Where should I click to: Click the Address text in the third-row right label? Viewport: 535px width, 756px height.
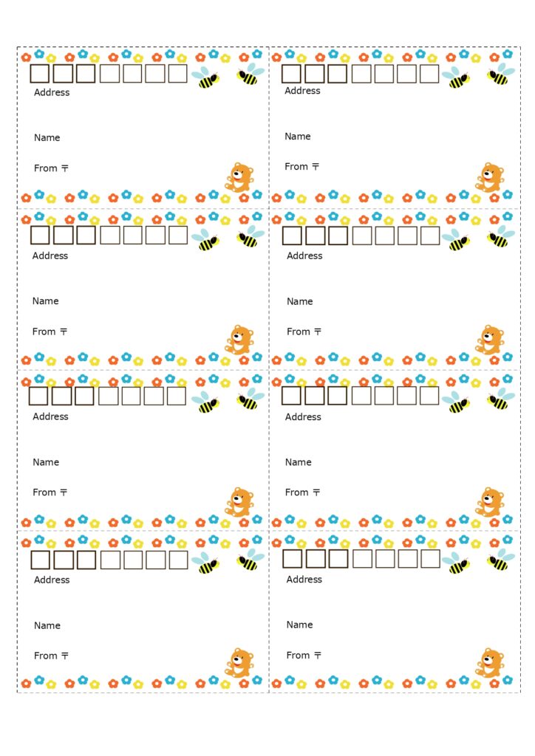(303, 417)
